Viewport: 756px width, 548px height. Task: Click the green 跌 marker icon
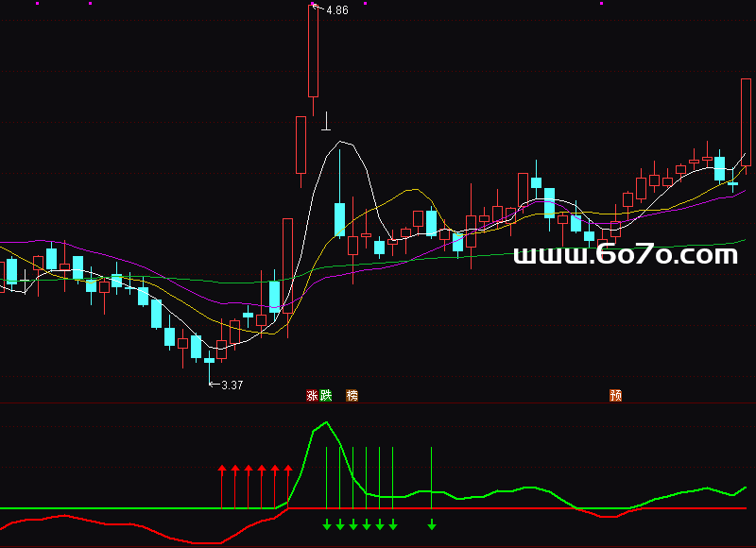(326, 396)
